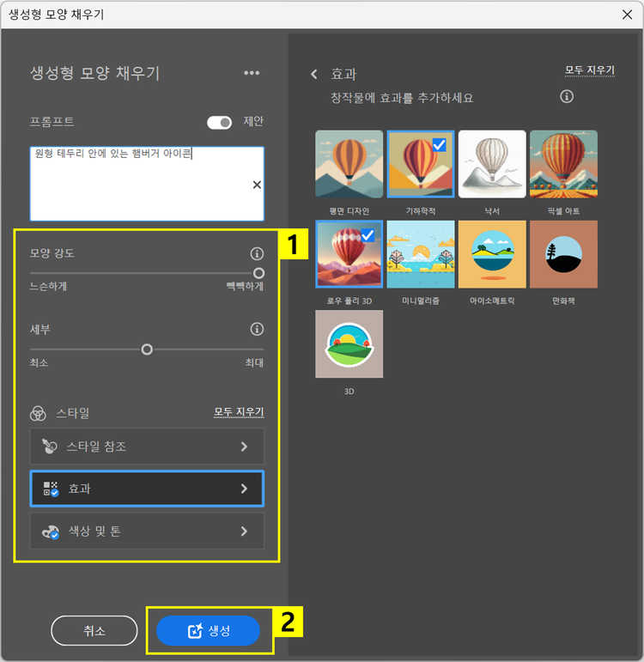Click the 색상 및 톤 palette icon
644x662 pixels.
[51, 531]
